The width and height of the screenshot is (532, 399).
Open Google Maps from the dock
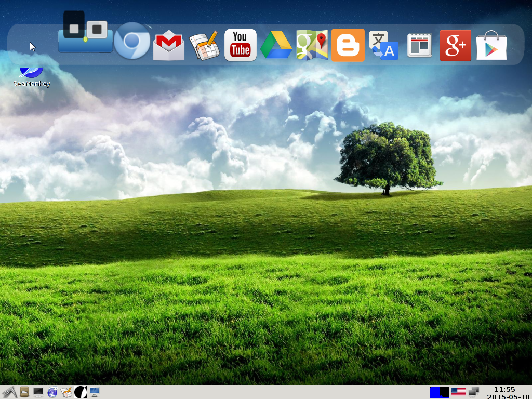click(x=312, y=45)
